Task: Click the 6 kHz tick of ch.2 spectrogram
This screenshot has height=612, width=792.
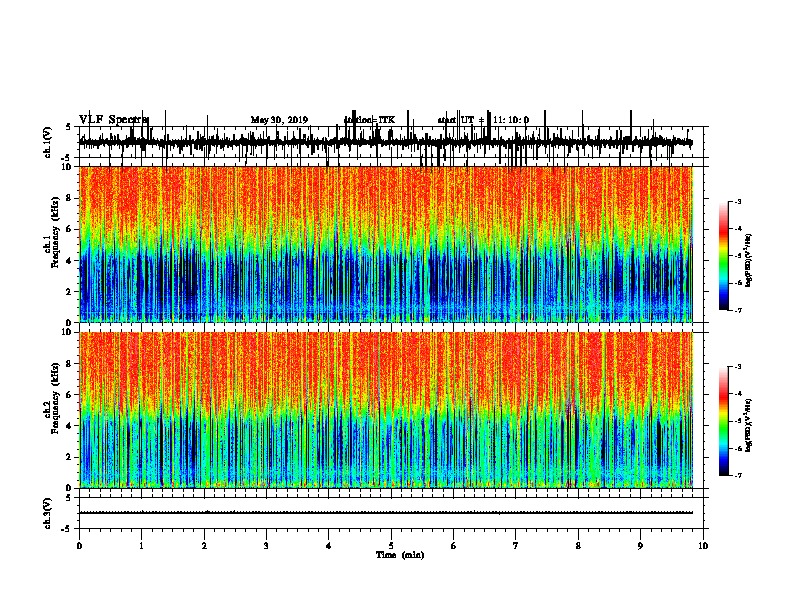Action: point(70,395)
